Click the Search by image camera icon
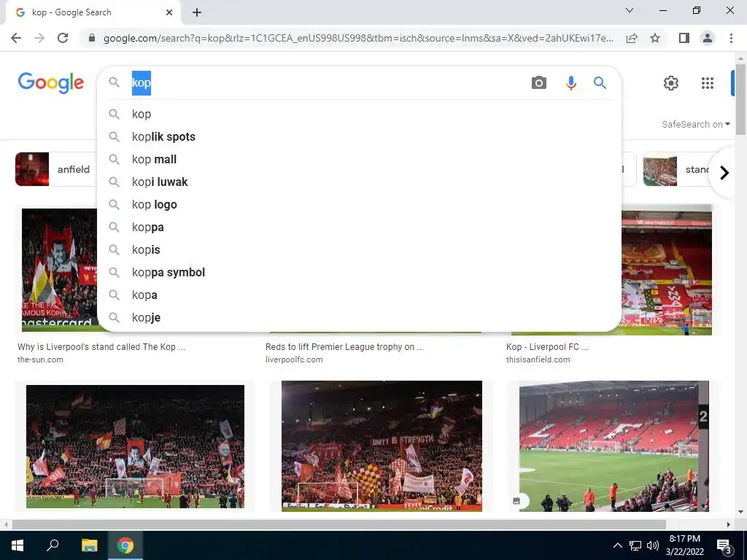The width and height of the screenshot is (747, 560). 539,83
